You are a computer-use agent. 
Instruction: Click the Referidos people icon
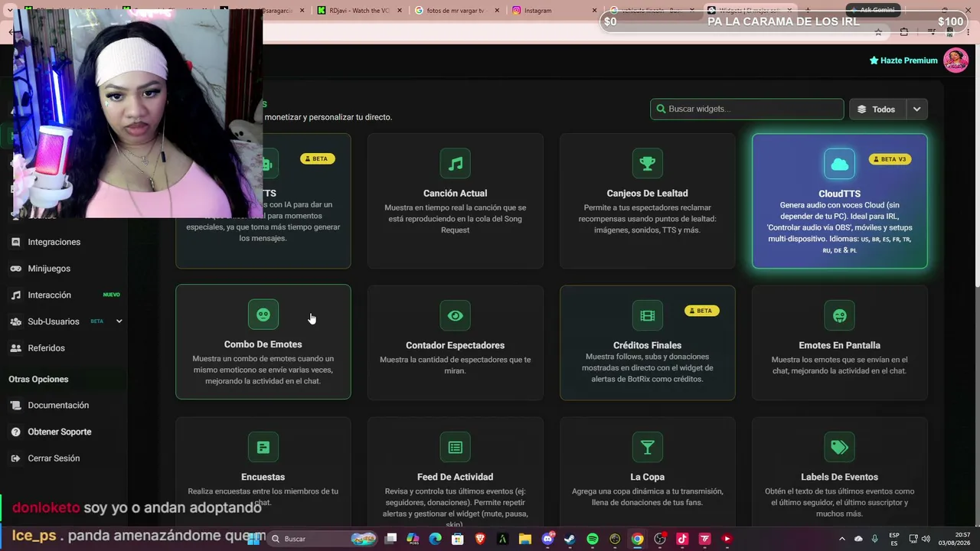(15, 348)
